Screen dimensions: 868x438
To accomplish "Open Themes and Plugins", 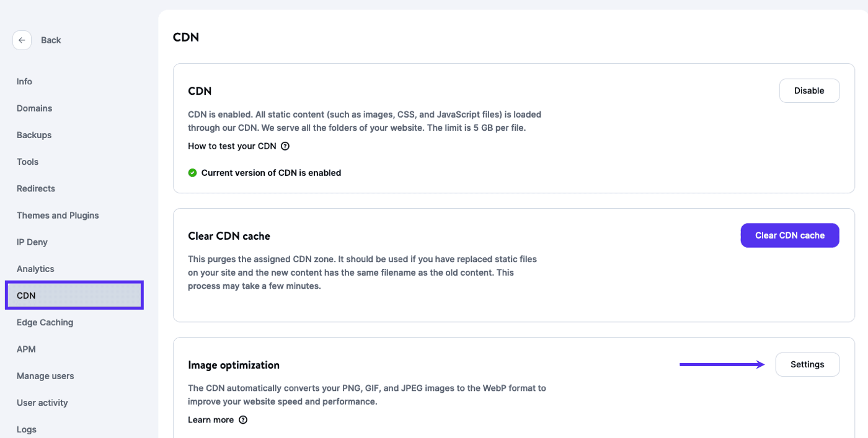I will (58, 215).
